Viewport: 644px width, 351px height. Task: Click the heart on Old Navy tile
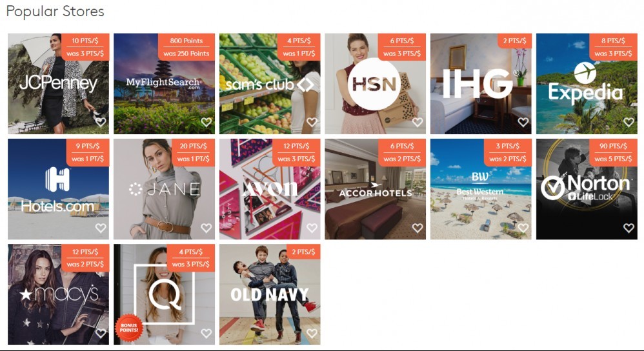click(312, 333)
